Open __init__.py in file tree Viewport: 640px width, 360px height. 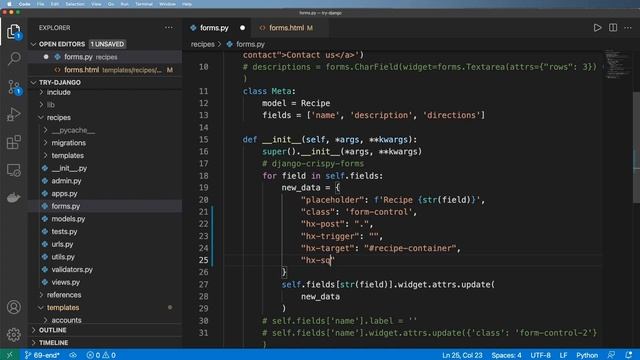(69, 168)
